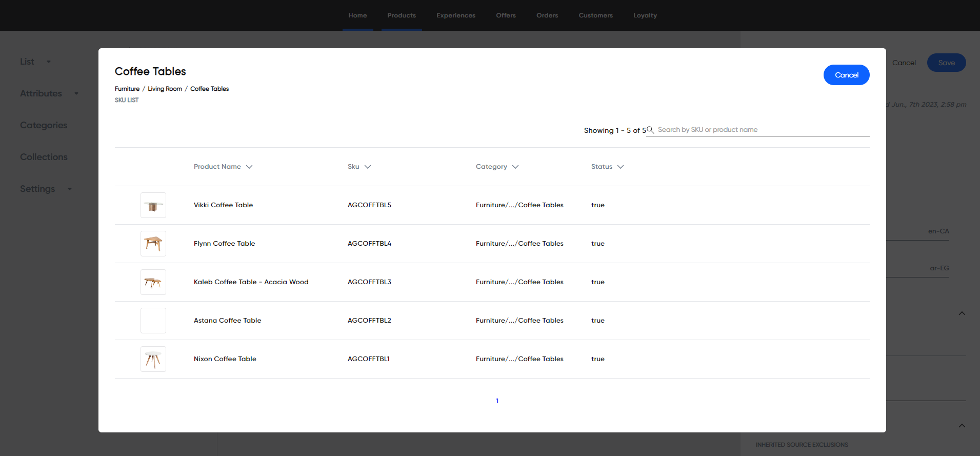Open Flynn Coffee Table thumbnail
This screenshot has height=456, width=980.
[153, 244]
